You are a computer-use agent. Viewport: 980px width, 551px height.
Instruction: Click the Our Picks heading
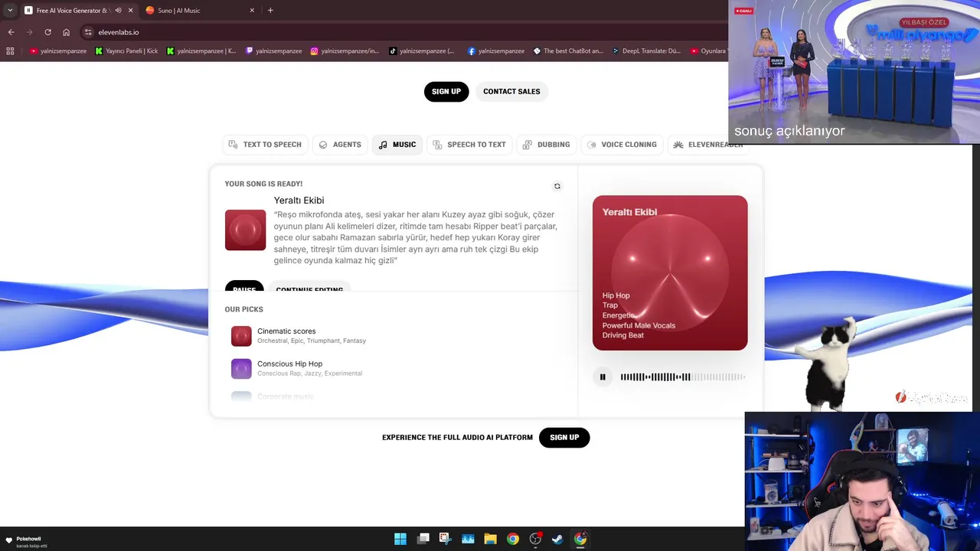pos(243,309)
